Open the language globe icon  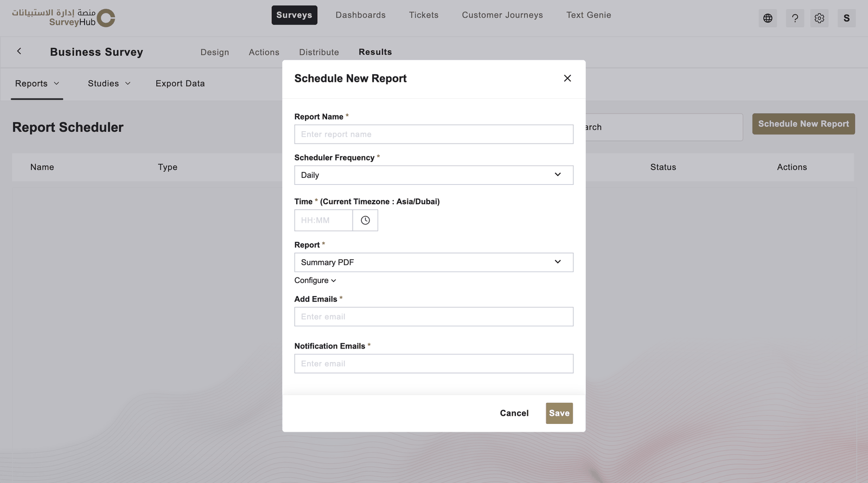coord(768,18)
